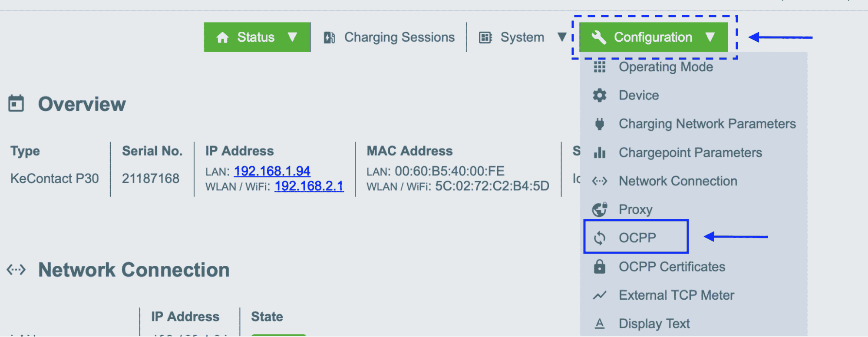Collapse the Configuration dropdown arrow
868x337 pixels.
pyautogui.click(x=710, y=37)
